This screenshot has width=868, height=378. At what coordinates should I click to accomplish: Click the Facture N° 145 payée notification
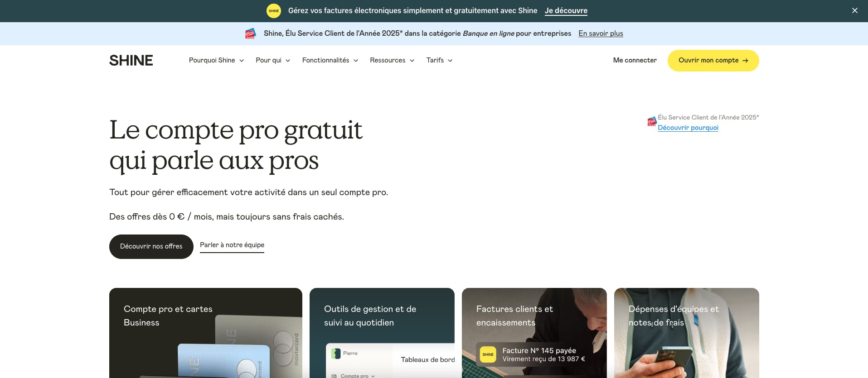(535, 354)
